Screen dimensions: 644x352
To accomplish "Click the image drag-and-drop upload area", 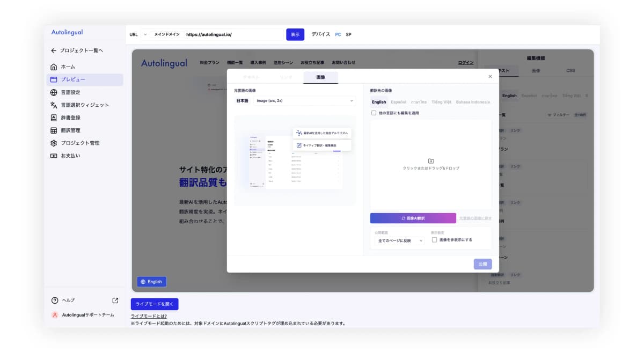I will 431,164.
